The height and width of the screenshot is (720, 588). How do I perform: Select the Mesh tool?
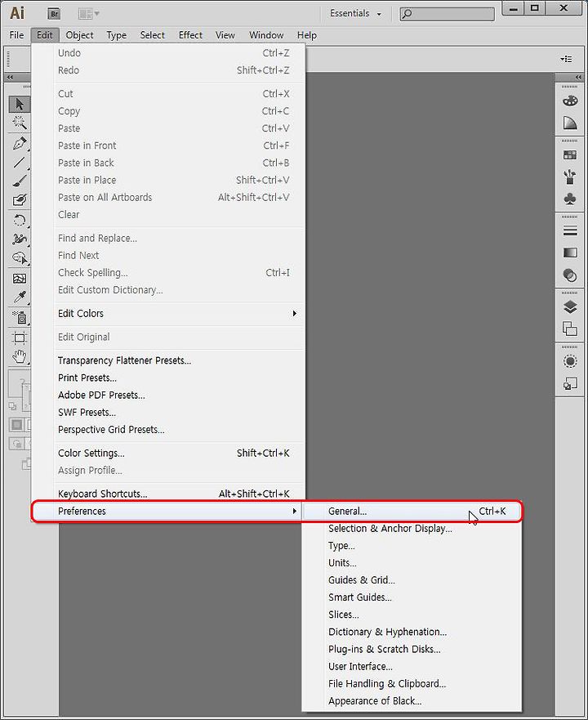pos(20,278)
